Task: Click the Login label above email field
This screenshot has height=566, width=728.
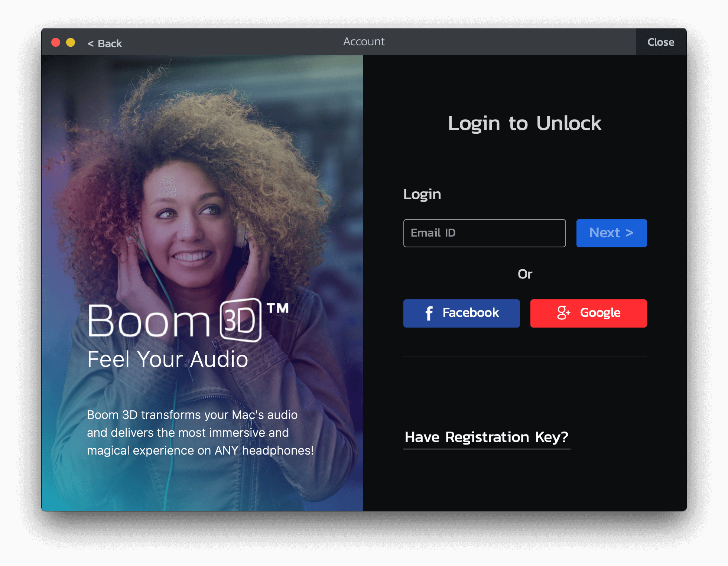Action: [x=422, y=195]
